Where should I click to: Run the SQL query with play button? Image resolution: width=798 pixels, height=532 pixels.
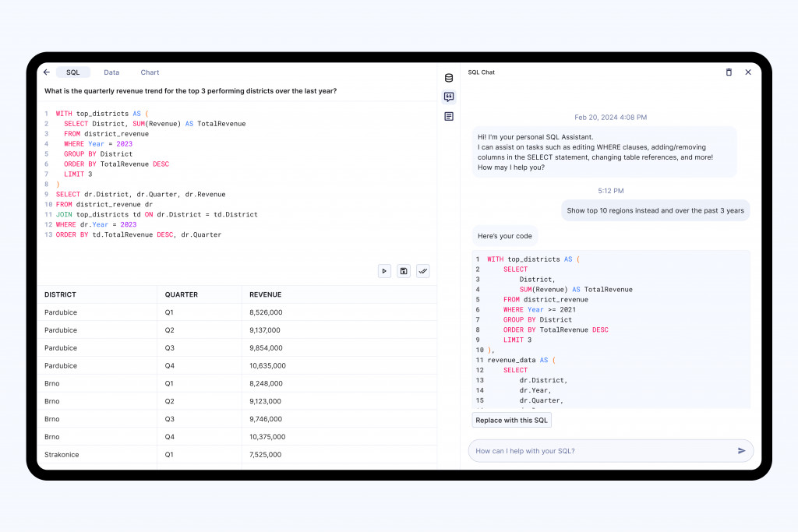[x=384, y=271]
